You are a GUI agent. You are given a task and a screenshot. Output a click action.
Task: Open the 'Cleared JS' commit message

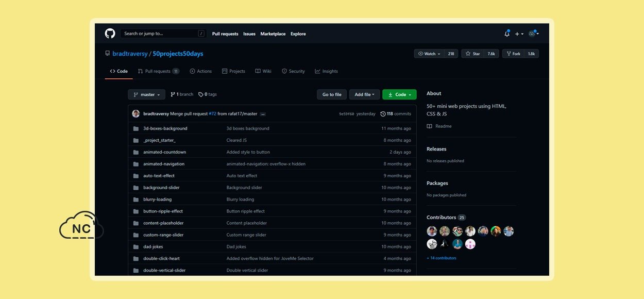click(x=236, y=140)
